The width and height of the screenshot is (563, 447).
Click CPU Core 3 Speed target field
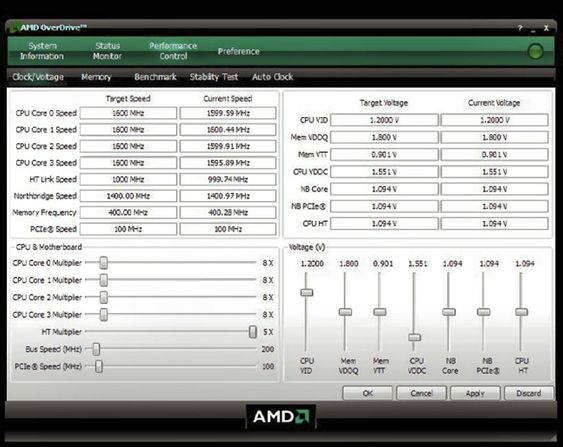click(128, 163)
